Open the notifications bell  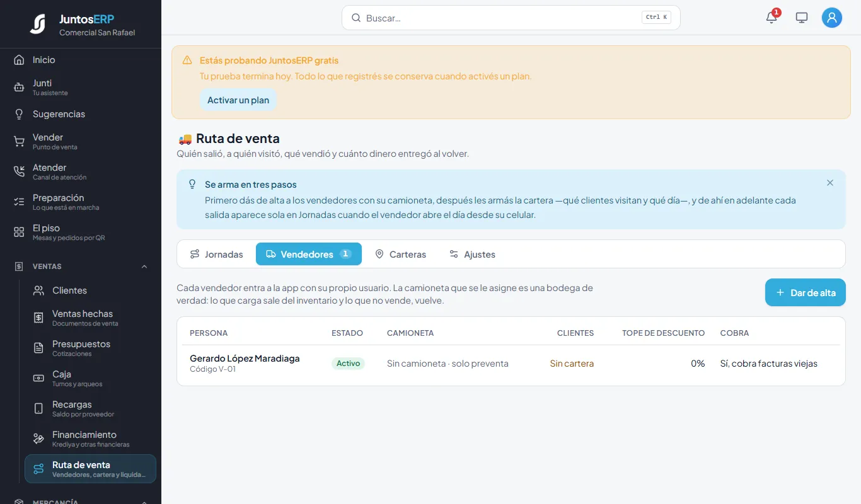(771, 18)
